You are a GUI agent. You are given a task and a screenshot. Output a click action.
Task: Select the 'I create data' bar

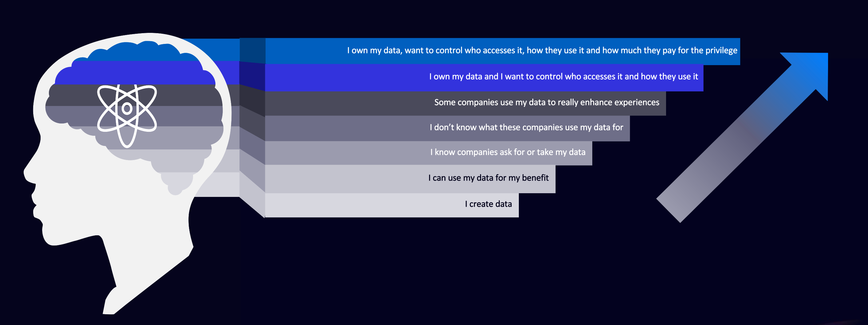pyautogui.click(x=392, y=205)
